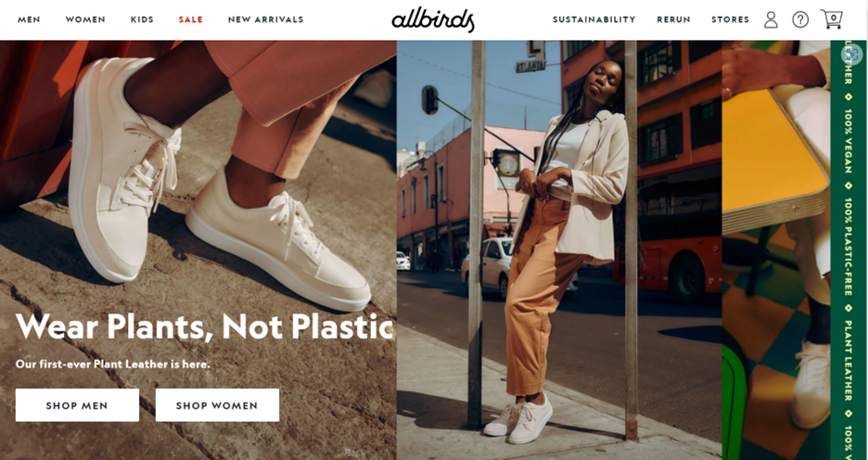Click the SHOP MEN button
The image size is (868, 460).
(x=77, y=405)
